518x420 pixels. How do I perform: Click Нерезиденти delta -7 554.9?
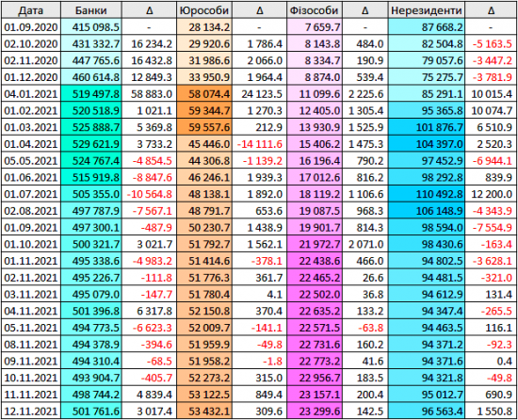click(491, 228)
